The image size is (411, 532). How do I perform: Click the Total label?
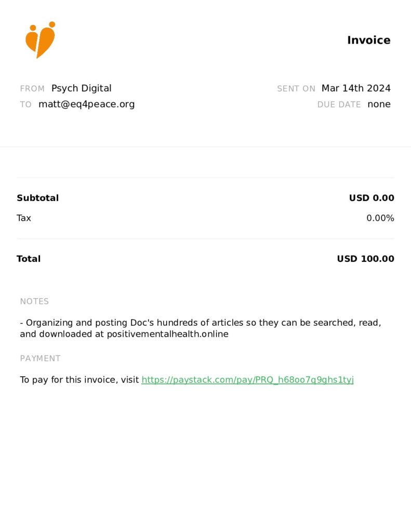(29, 259)
